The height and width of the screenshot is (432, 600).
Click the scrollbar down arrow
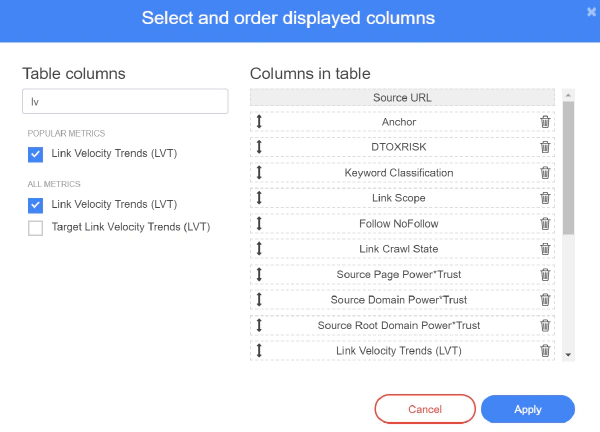[x=568, y=355]
